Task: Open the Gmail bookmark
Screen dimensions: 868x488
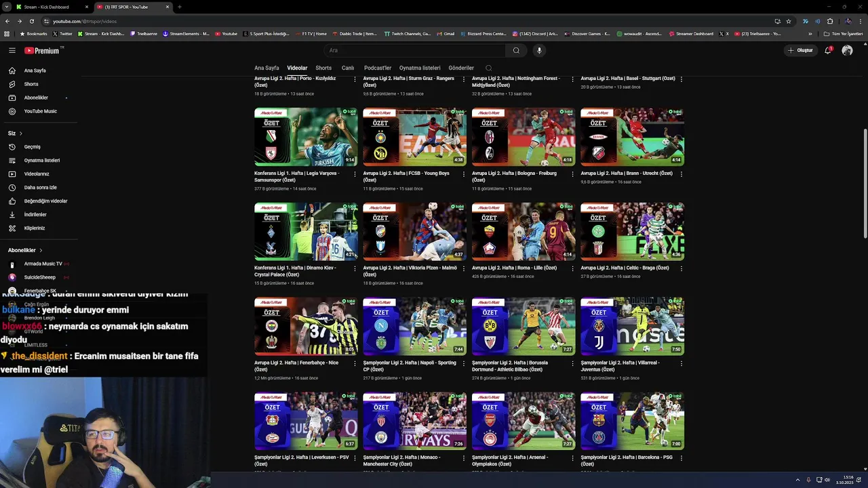Action: click(446, 33)
